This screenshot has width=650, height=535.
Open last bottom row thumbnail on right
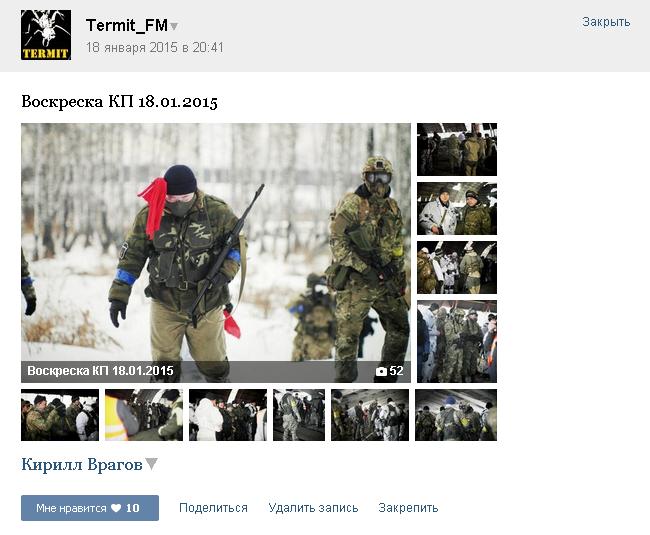(456, 415)
